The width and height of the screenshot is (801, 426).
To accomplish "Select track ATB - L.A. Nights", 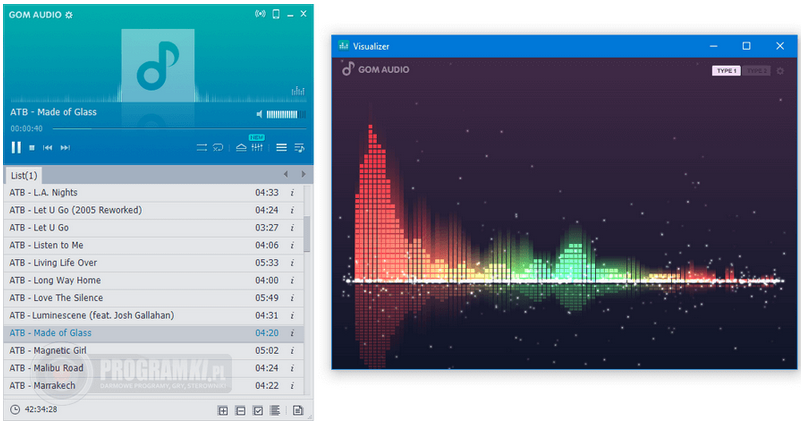I will click(x=153, y=193).
